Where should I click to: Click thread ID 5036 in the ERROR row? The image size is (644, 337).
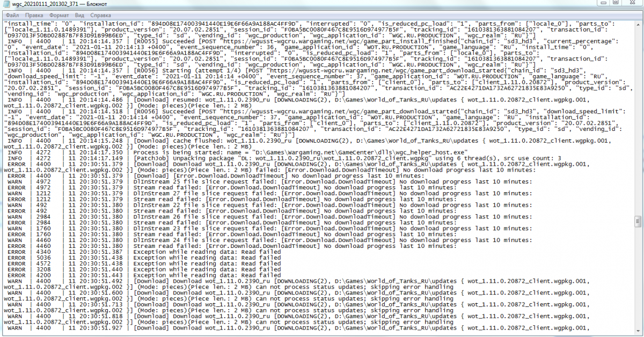(44, 257)
